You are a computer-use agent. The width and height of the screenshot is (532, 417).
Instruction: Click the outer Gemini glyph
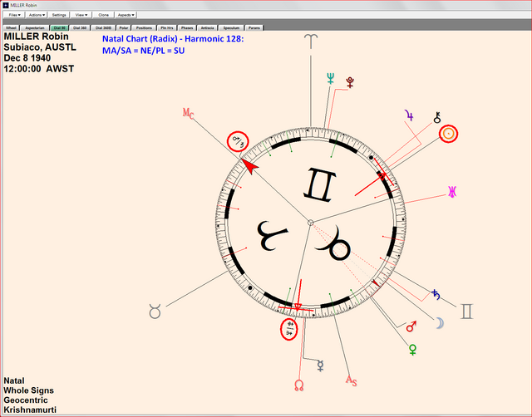466,312
